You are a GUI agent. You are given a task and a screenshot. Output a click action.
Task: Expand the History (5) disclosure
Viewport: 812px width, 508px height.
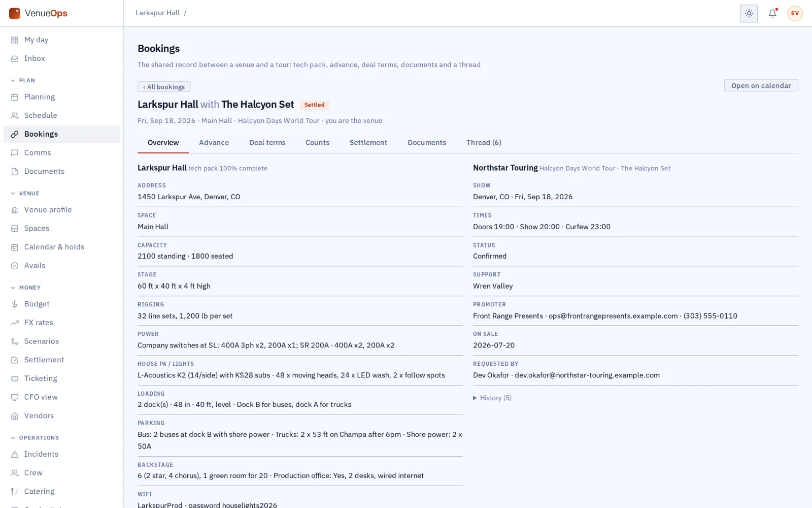[x=492, y=398]
